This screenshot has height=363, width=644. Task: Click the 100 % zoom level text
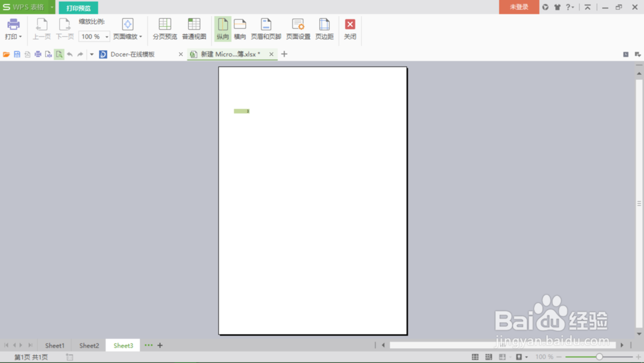click(544, 357)
